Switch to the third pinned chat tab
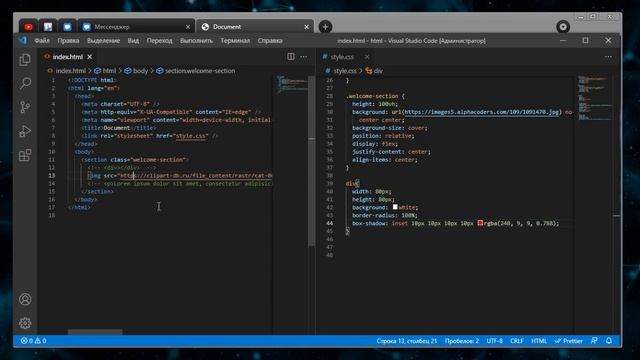640x360 pixels. click(x=67, y=27)
